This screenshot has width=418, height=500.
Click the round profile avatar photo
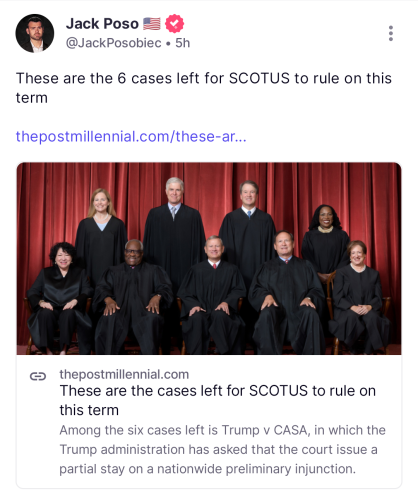[x=35, y=33]
